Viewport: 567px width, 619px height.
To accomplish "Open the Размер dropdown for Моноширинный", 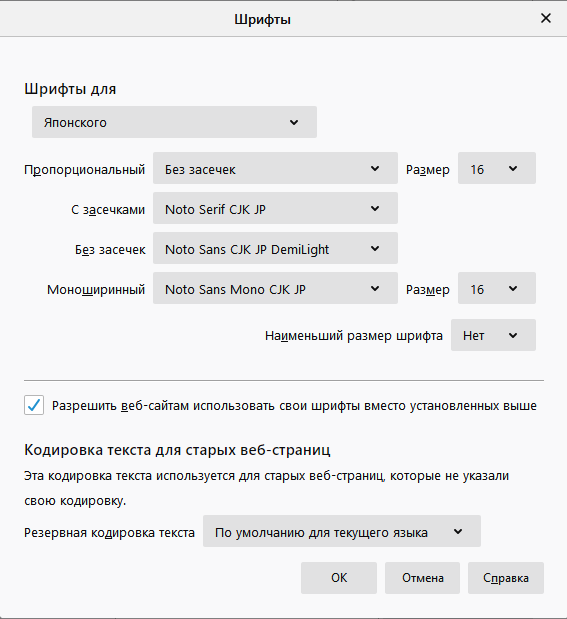I will pyautogui.click(x=497, y=288).
